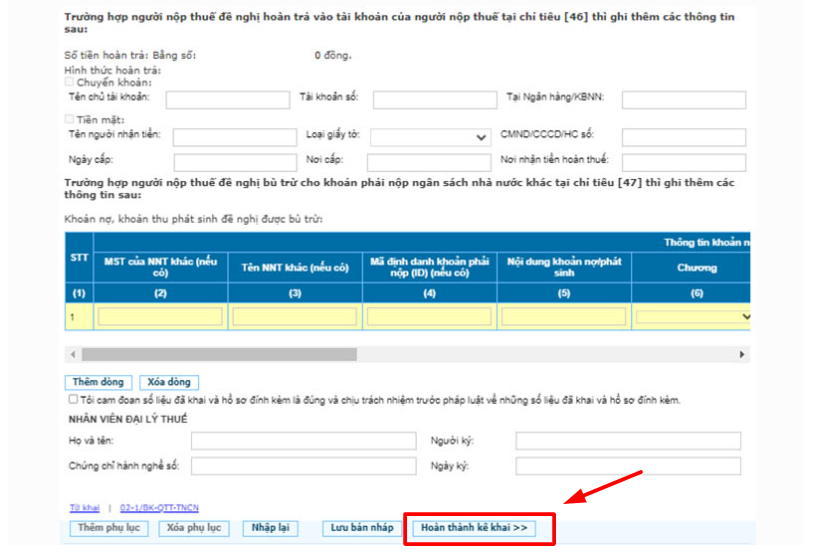Click the table's horizontal scrollbar thumb
The height and width of the screenshot is (555, 815).
click(218, 355)
